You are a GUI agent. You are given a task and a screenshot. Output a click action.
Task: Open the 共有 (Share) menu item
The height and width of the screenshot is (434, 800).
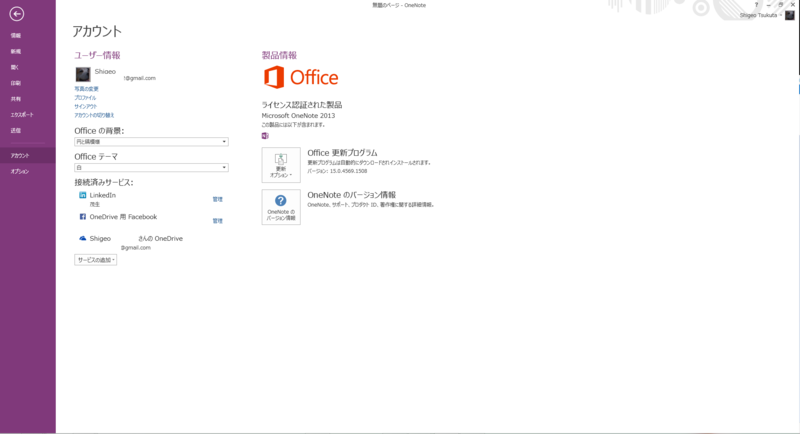(16, 99)
